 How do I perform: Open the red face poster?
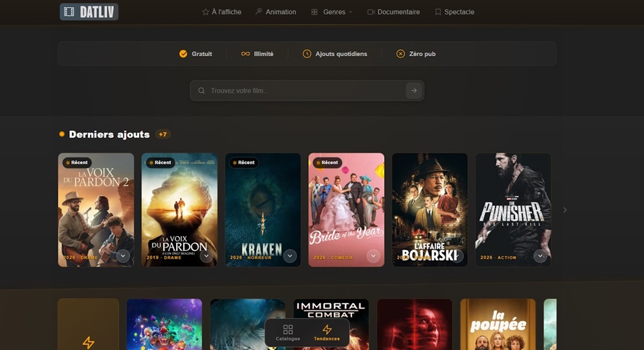point(414,324)
